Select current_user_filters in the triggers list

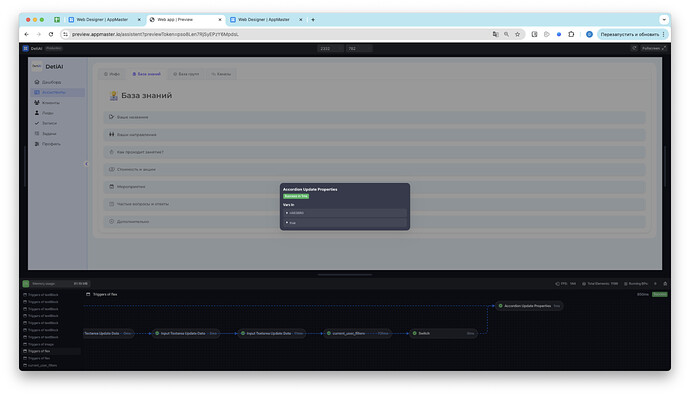[x=42, y=365]
